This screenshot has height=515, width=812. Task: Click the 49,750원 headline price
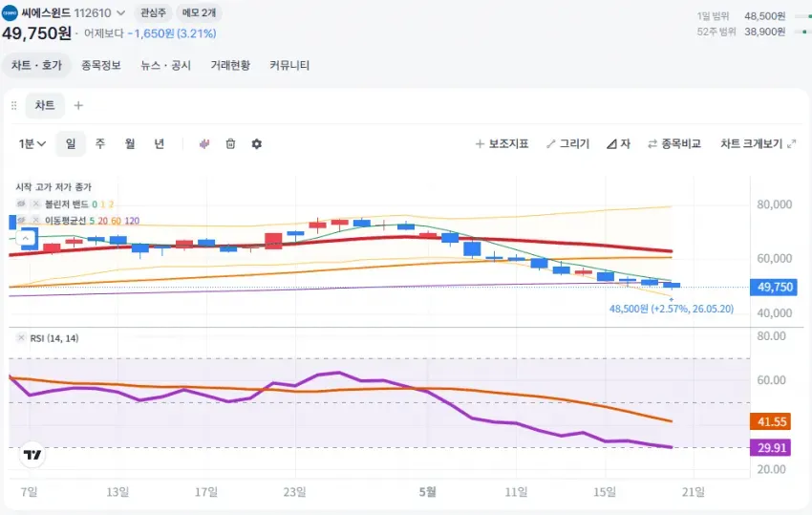36,33
